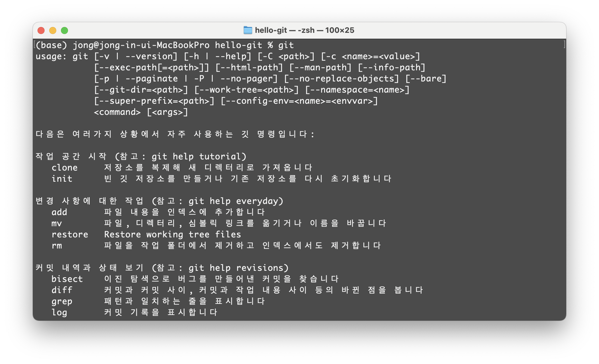Click the green fullscreen window button
The width and height of the screenshot is (599, 364).
click(x=64, y=30)
